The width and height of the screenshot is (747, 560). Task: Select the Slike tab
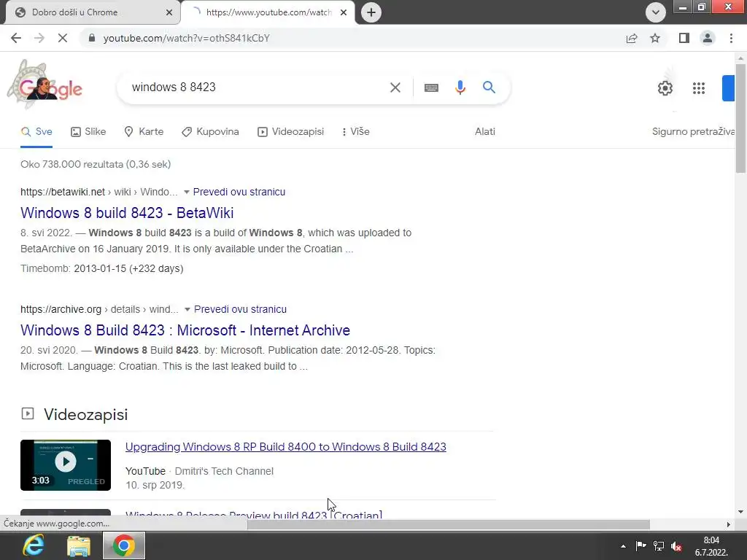(x=88, y=132)
